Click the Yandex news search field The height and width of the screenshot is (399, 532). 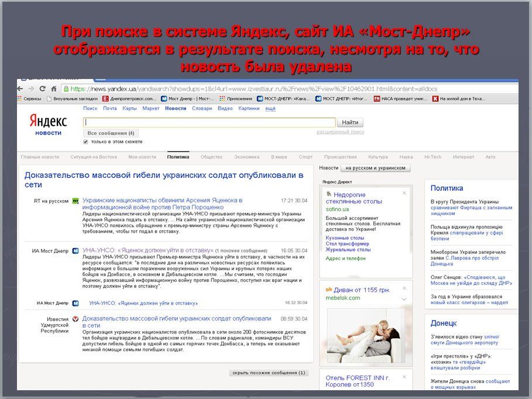tap(210, 122)
